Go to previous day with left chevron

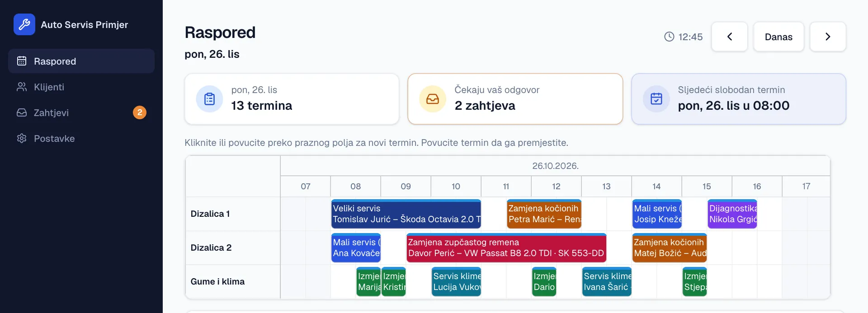coord(730,37)
